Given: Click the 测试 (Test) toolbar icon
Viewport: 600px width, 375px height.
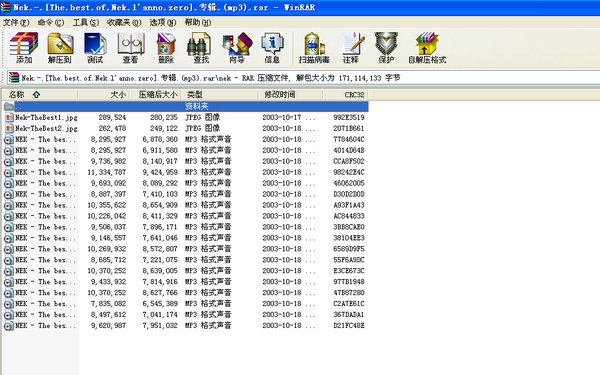Looking at the screenshot, I should pyautogui.click(x=95, y=47).
